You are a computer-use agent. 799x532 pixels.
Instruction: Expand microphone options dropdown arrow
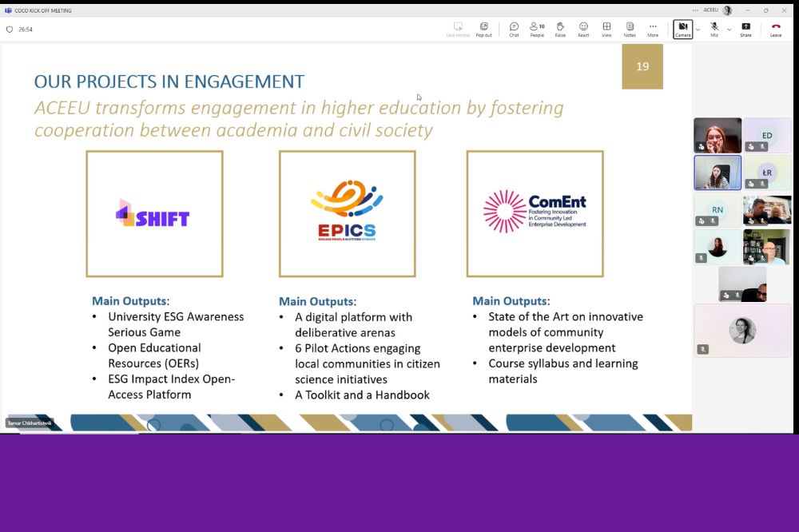[x=729, y=30]
